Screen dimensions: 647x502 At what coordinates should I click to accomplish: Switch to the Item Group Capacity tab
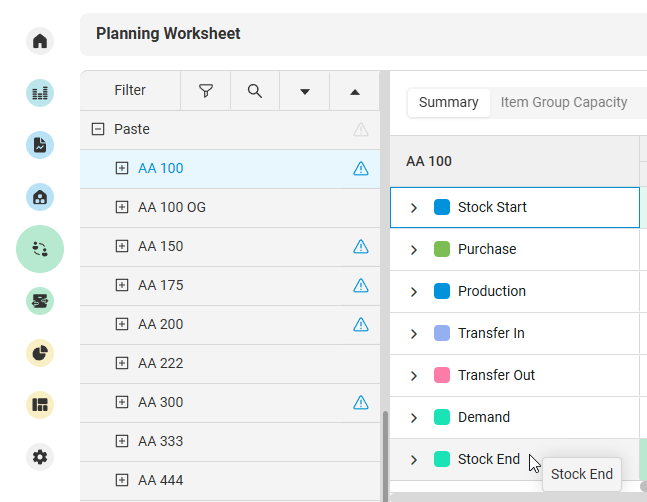coord(564,102)
